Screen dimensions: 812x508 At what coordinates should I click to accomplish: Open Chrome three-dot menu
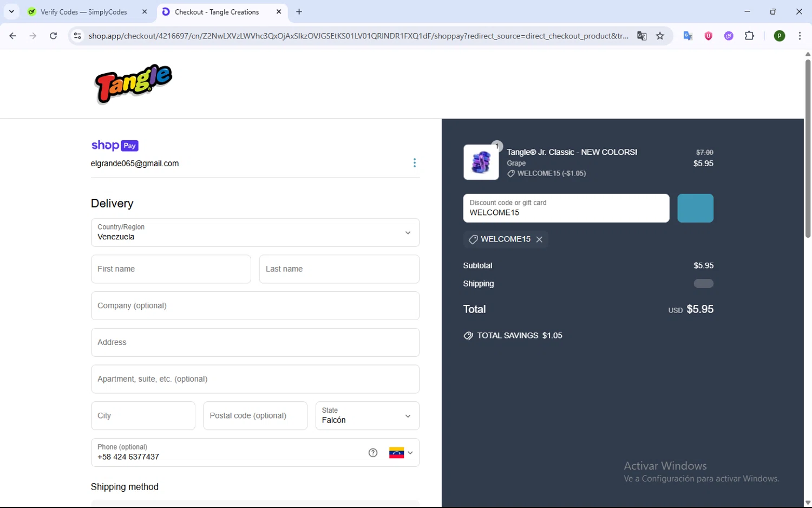click(x=800, y=36)
